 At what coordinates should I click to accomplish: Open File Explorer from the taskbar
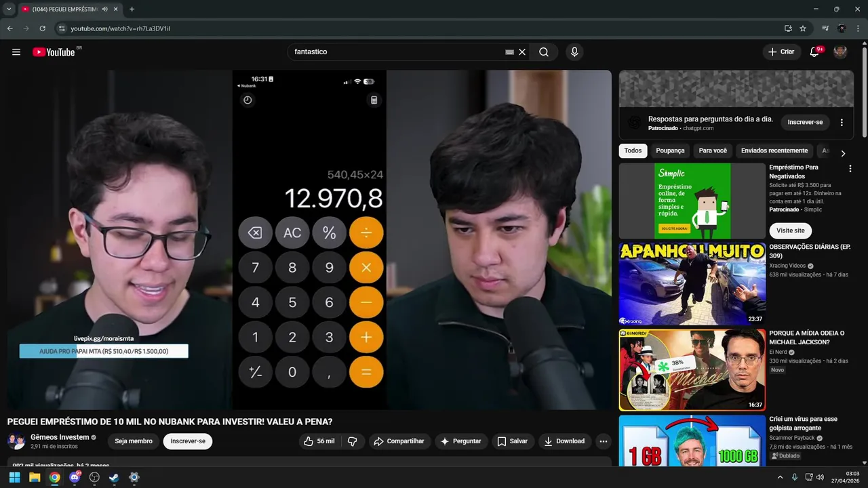(x=35, y=477)
